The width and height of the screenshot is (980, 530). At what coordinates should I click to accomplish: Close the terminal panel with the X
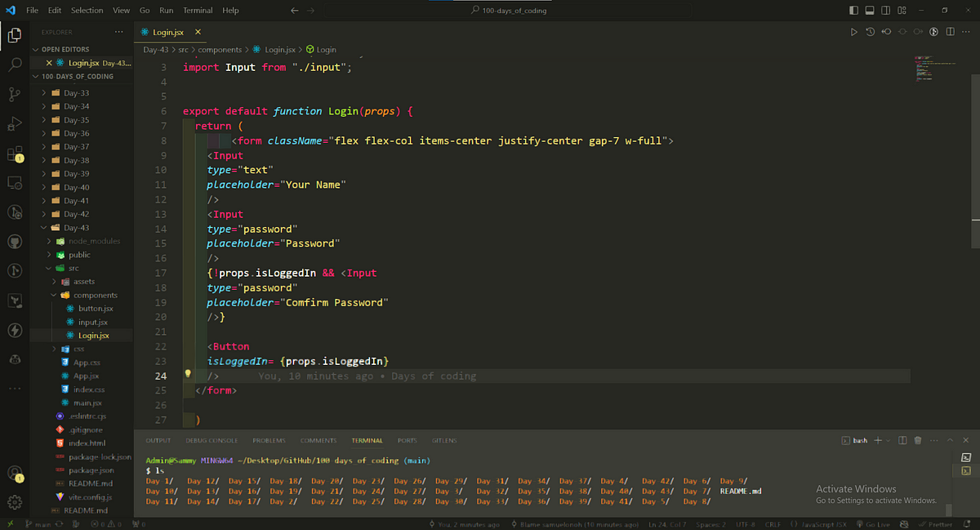[x=965, y=440]
